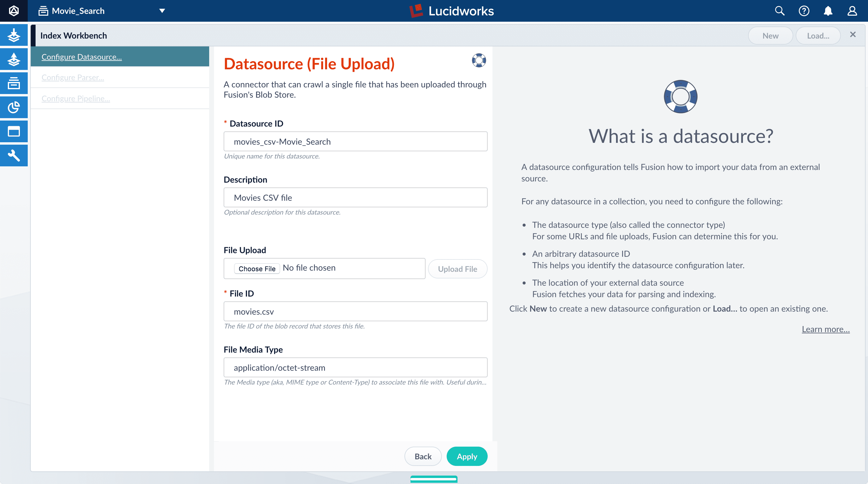Select Configure Parser step
The height and width of the screenshot is (484, 868).
coord(73,77)
